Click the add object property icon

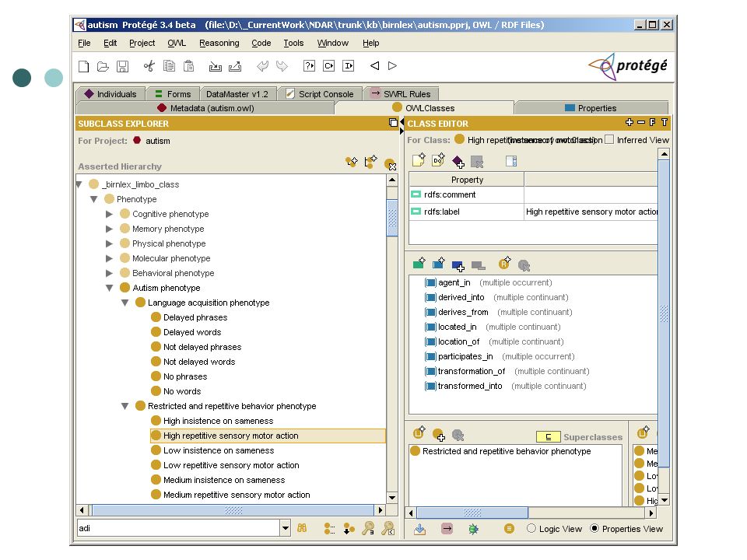(x=438, y=262)
